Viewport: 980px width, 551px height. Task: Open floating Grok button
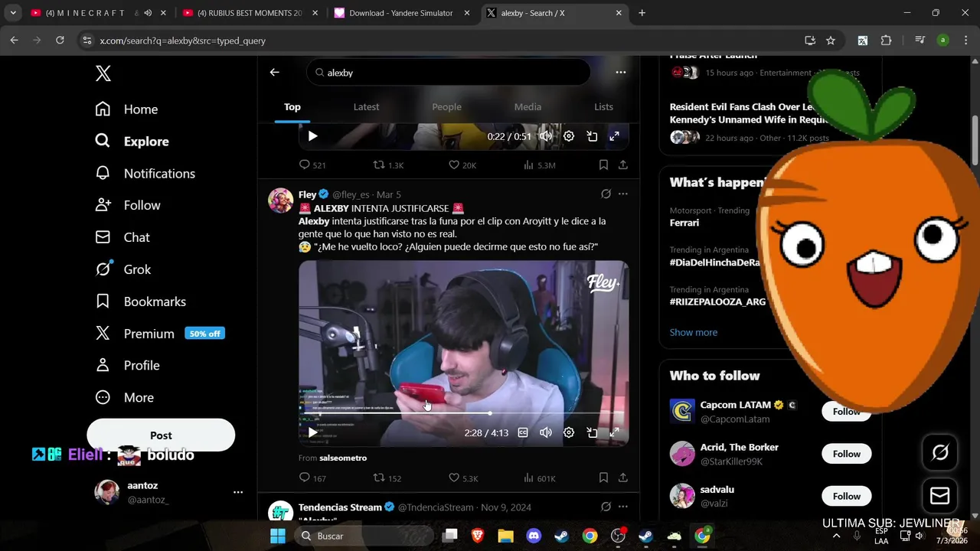pyautogui.click(x=940, y=453)
